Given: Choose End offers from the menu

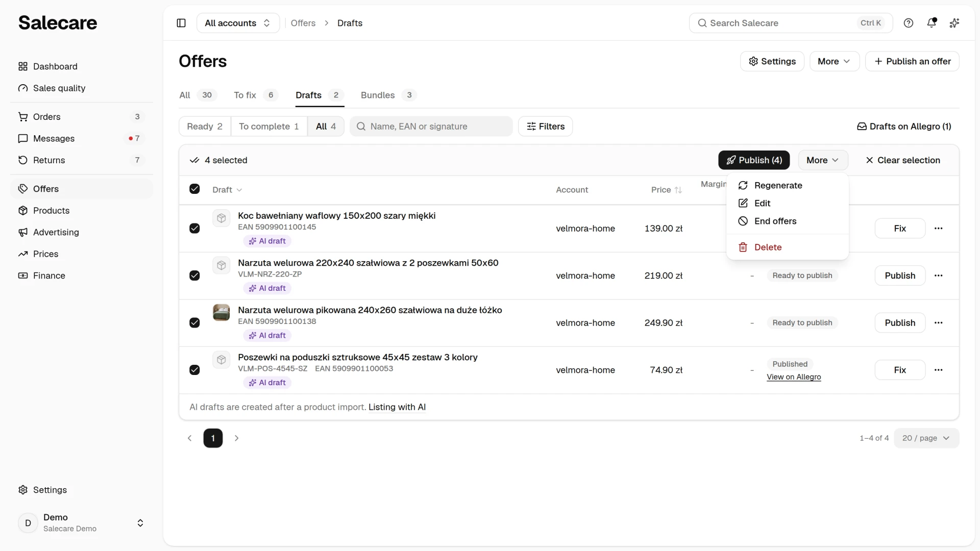Looking at the screenshot, I should 788,221.
